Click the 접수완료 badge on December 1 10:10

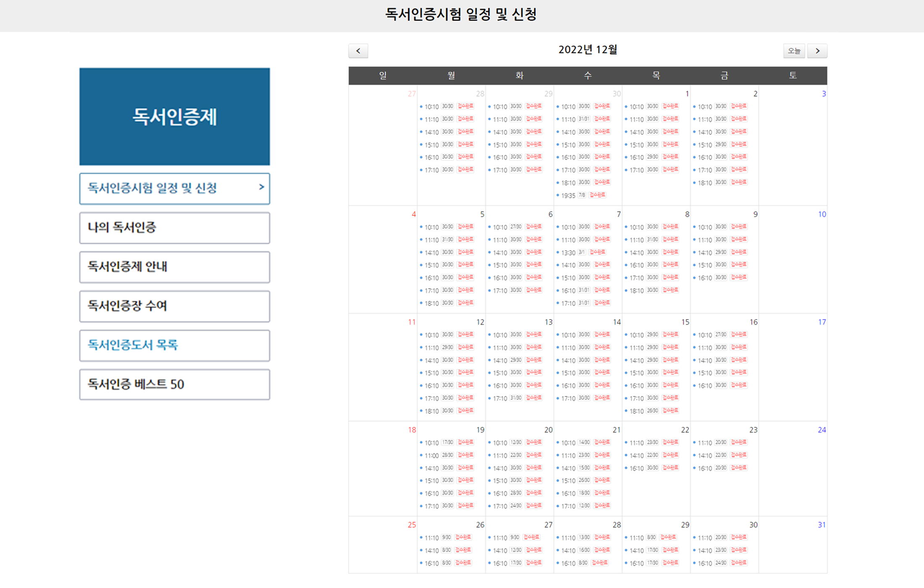[670, 106]
